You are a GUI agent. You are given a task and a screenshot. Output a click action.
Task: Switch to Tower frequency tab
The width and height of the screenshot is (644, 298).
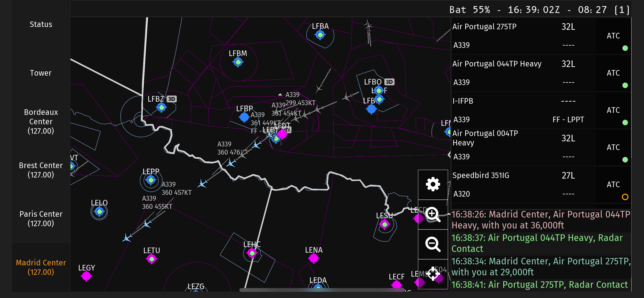coord(41,73)
